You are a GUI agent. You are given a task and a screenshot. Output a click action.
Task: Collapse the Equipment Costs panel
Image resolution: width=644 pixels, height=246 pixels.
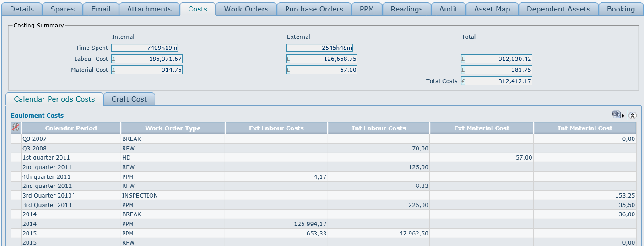(633, 115)
